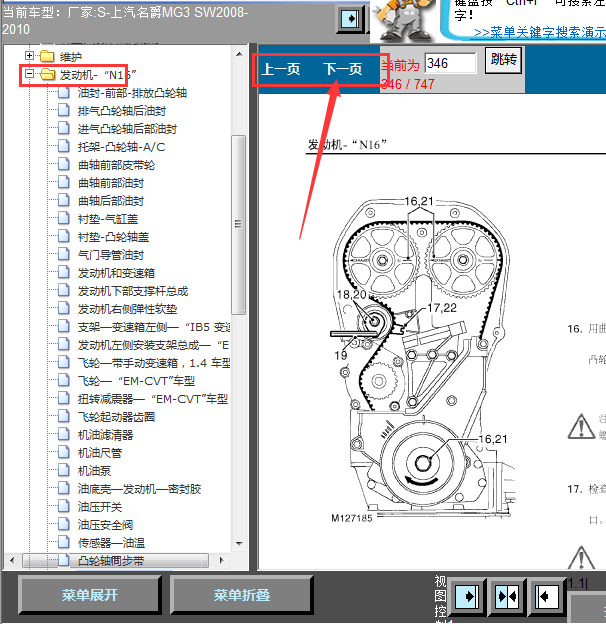606x624 pixels.
Task: Select the 发动机-N16 folder icon
Action: pyautogui.click(x=47, y=74)
